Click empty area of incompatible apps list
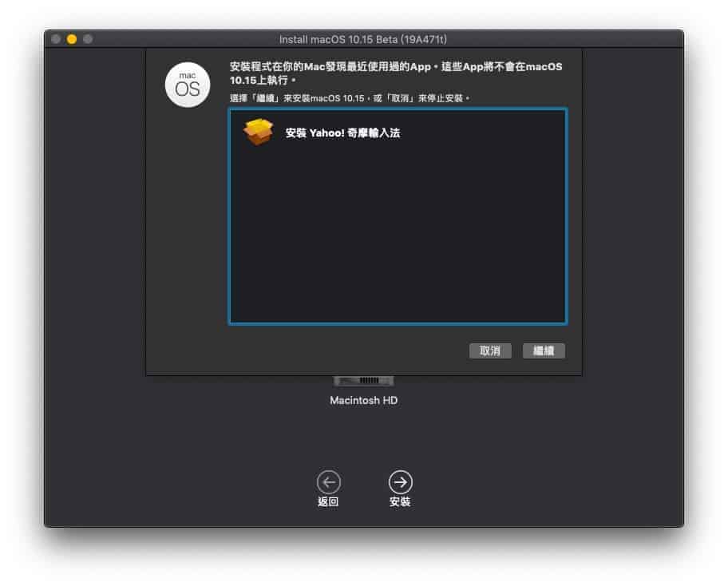 pos(398,240)
